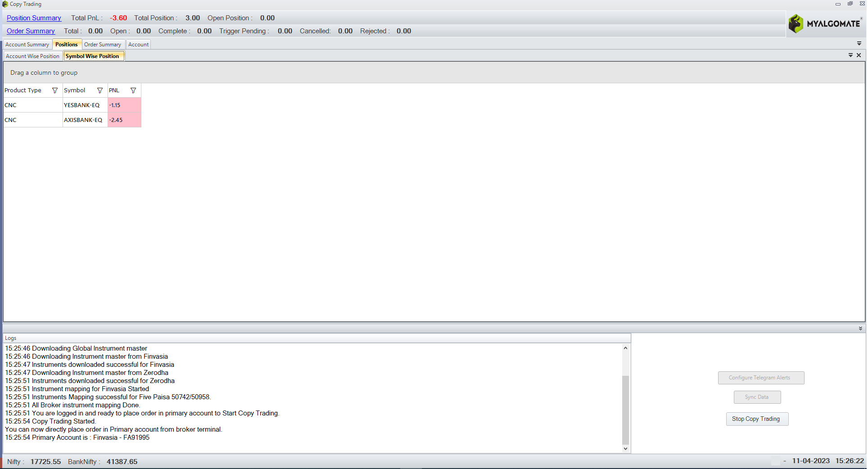Viewport: 868px width, 469px height.
Task: Select the Positions tab
Action: pyautogui.click(x=67, y=45)
